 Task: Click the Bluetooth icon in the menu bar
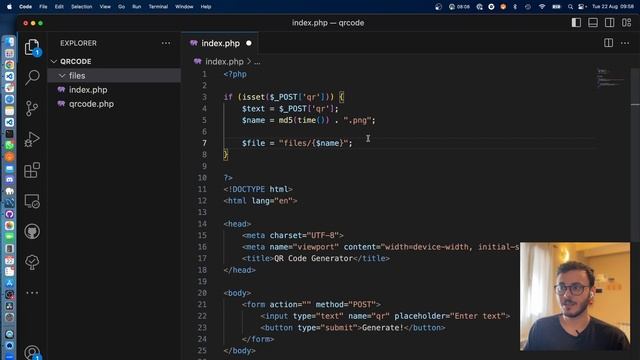(x=515, y=7)
